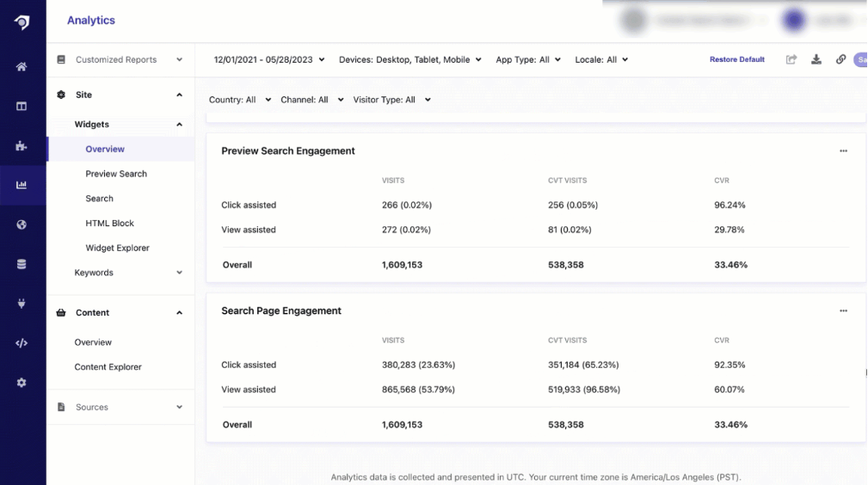Open the Locale filter dropdown
Screen dimensions: 868x485
click(x=601, y=59)
